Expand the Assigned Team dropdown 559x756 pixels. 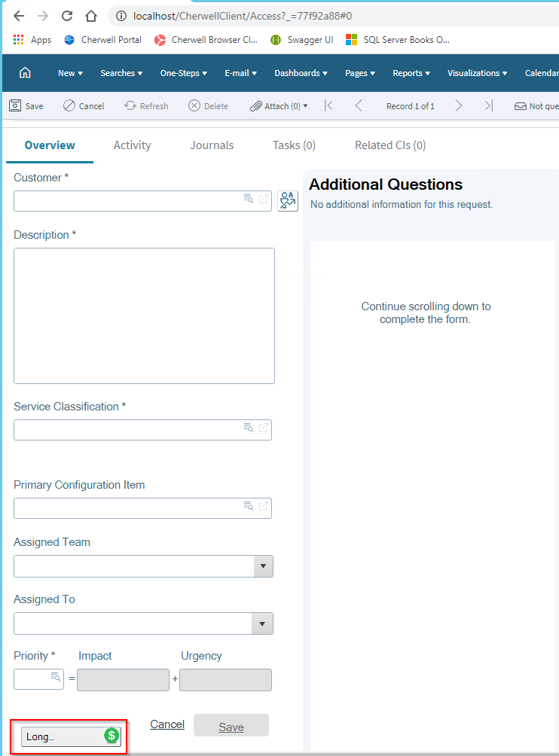(x=263, y=566)
